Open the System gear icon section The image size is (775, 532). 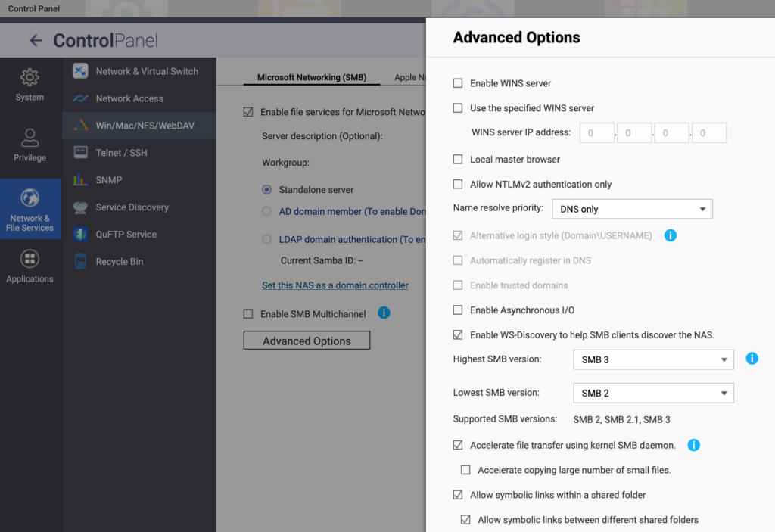pos(30,84)
